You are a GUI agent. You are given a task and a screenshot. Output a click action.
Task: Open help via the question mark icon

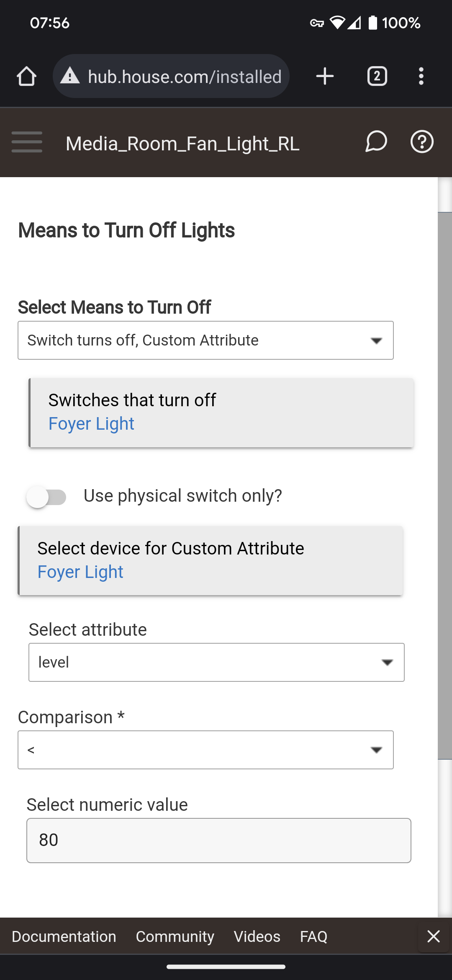(x=421, y=142)
